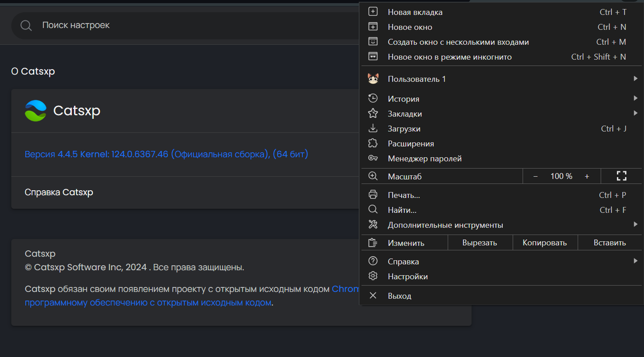The height and width of the screenshot is (357, 644).
Task: Click the incognito window icon
Action: click(373, 56)
